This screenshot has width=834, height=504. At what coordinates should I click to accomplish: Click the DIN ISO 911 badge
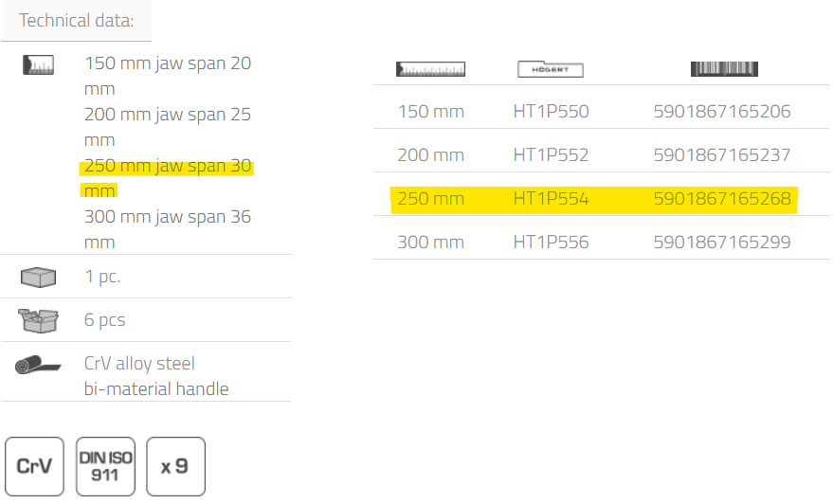105,466
